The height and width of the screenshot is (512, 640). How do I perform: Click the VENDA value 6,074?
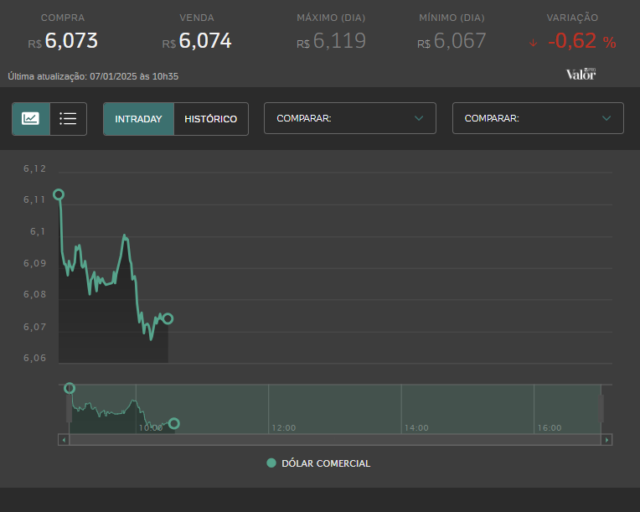[x=205, y=41]
